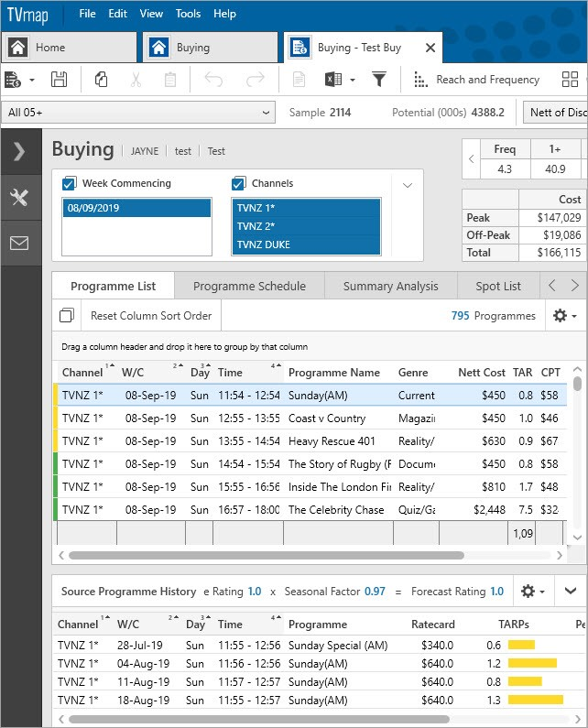Open the Tools menu
Screen dimensions: 588x728
(x=188, y=14)
